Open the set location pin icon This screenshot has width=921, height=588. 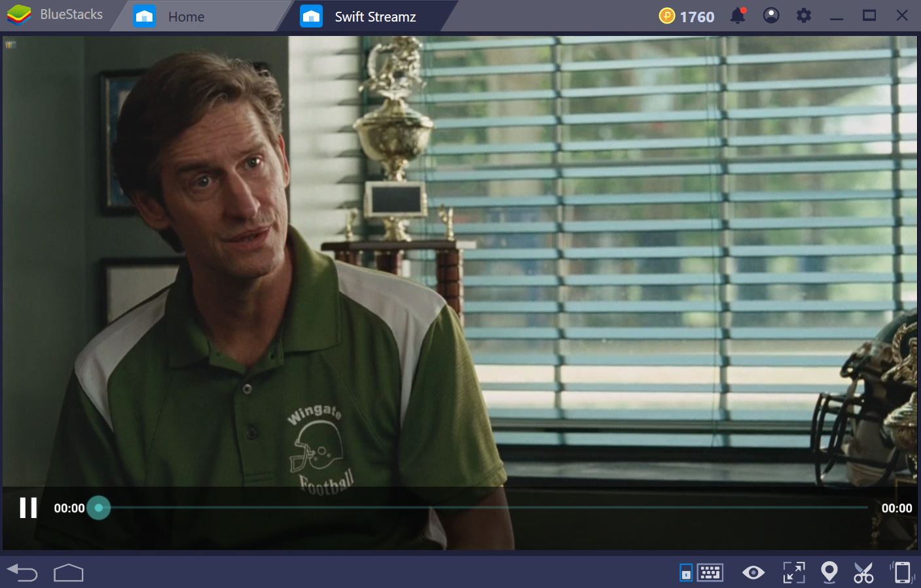click(829, 572)
